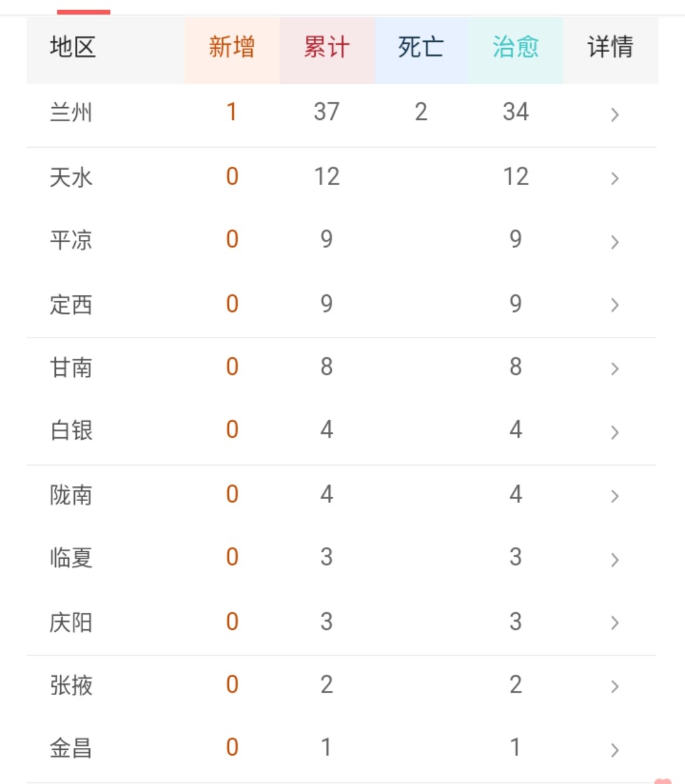The height and width of the screenshot is (784, 685).
Task: Select the 累计 column header
Action: (x=327, y=50)
